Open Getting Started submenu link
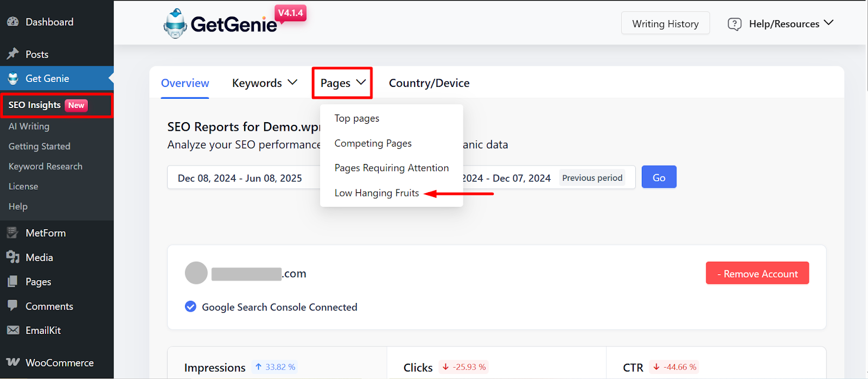Image resolution: width=868 pixels, height=379 pixels. pyautogui.click(x=39, y=146)
